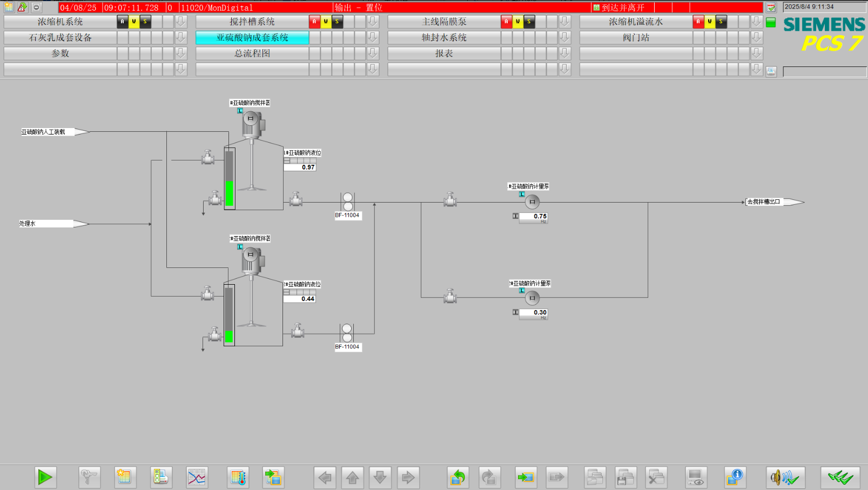The height and width of the screenshot is (490, 868).
Task: Click the picture composition windows icon
Action: tap(595, 477)
